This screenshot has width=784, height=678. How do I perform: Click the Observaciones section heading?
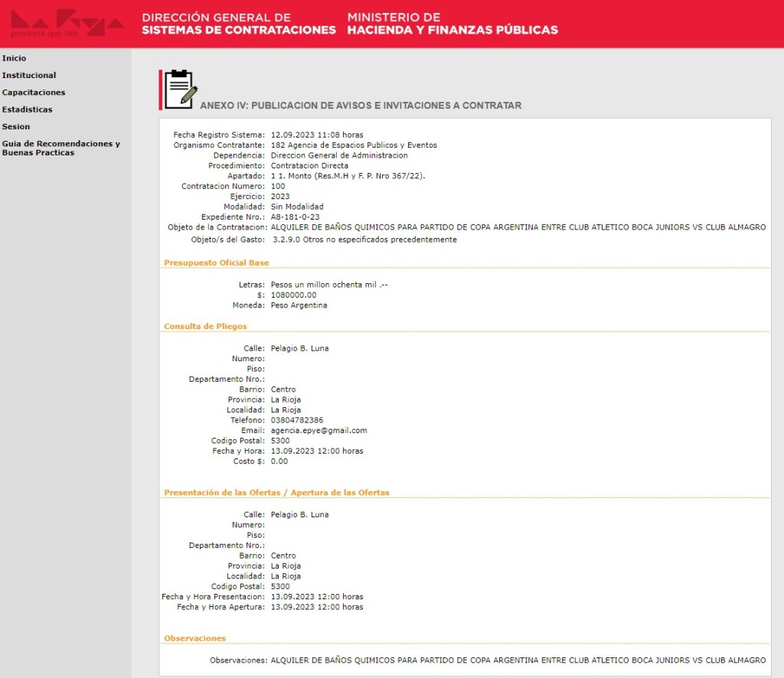point(195,638)
